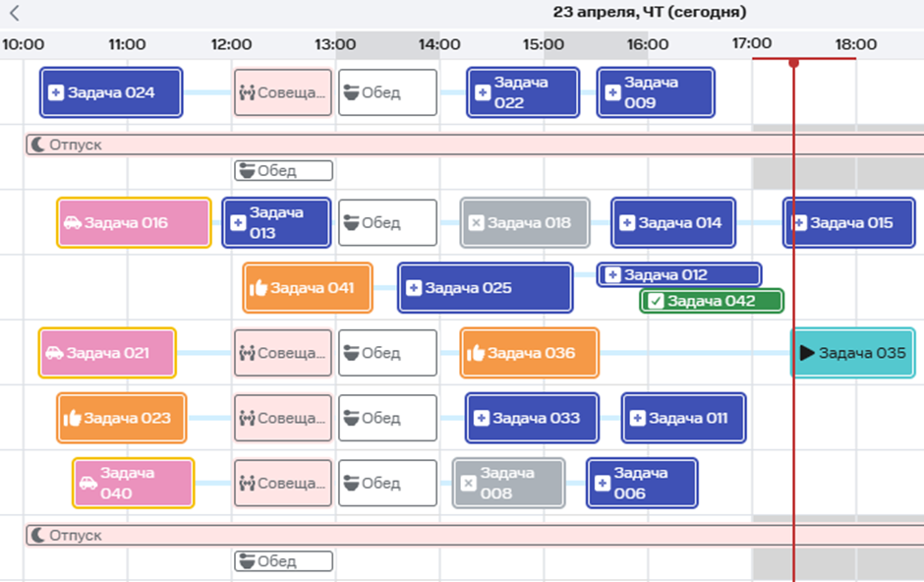Viewport: 924px width, 582px height.
Task: Click the date header 23 апреля, ЧТ
Action: pyautogui.click(x=649, y=13)
